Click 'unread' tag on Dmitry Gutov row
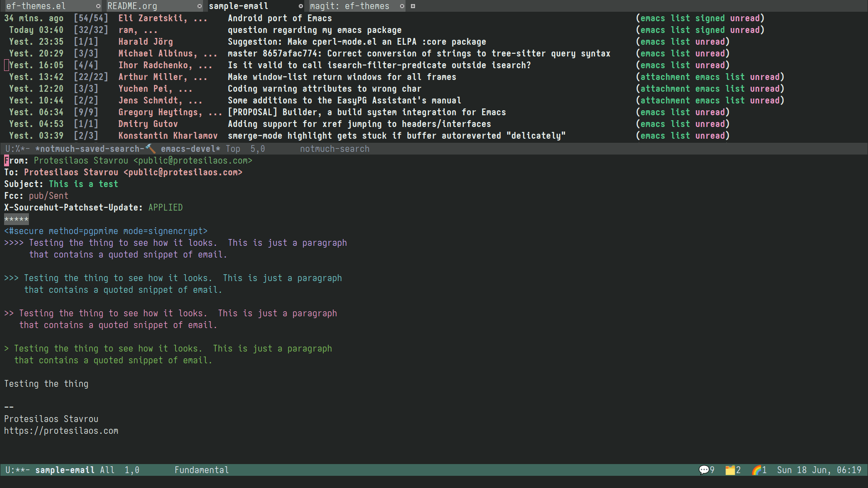 click(710, 124)
